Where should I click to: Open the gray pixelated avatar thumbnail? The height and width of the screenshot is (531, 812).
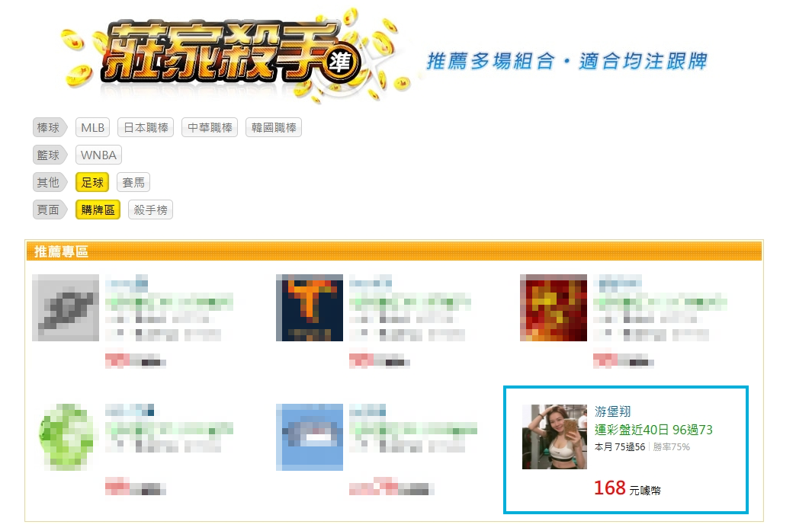(66, 308)
